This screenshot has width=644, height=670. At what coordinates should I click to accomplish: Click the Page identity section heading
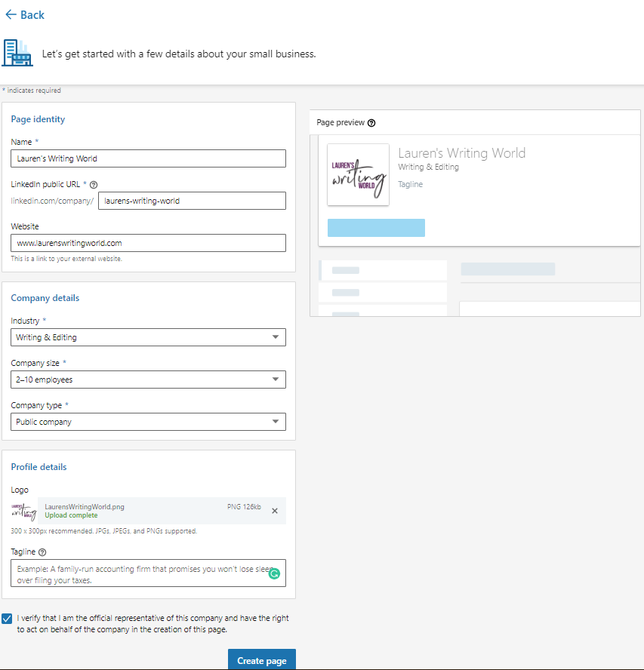click(x=38, y=119)
